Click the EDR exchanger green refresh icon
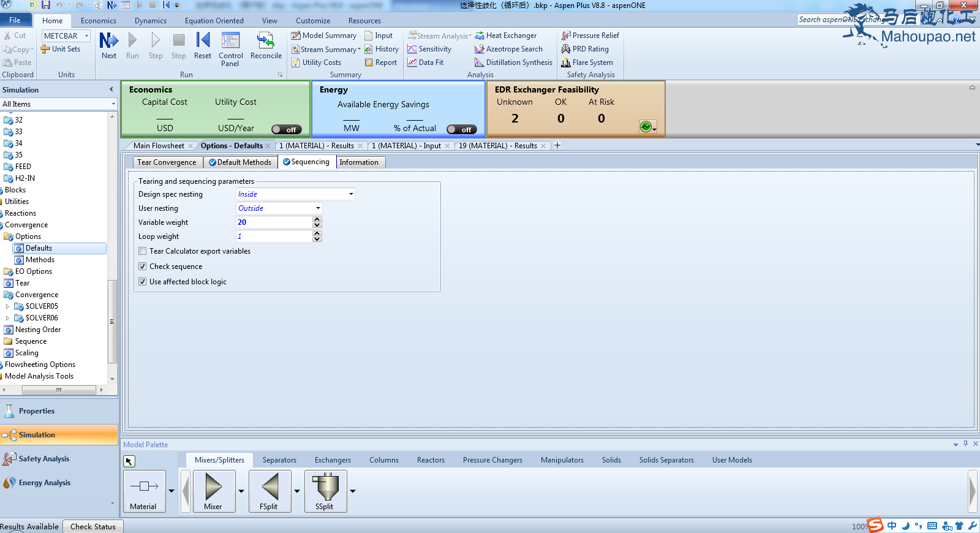 (x=646, y=127)
